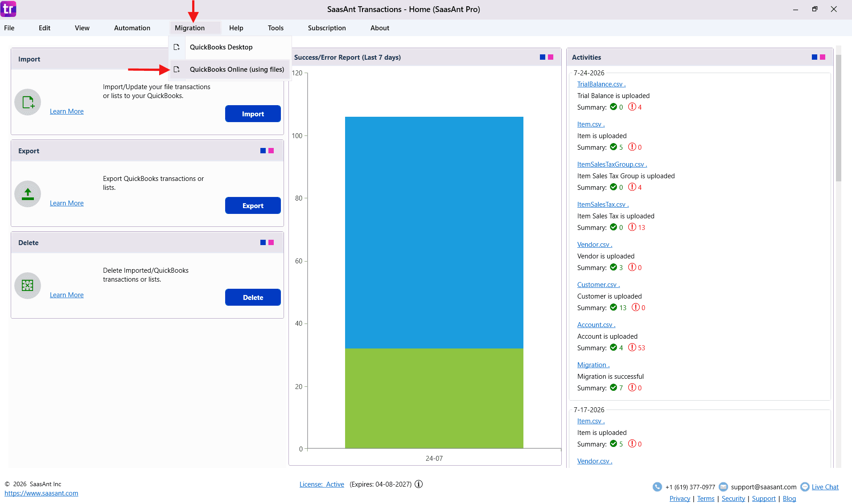
Task: Open TrialBalance.csv activity link
Action: click(x=601, y=84)
